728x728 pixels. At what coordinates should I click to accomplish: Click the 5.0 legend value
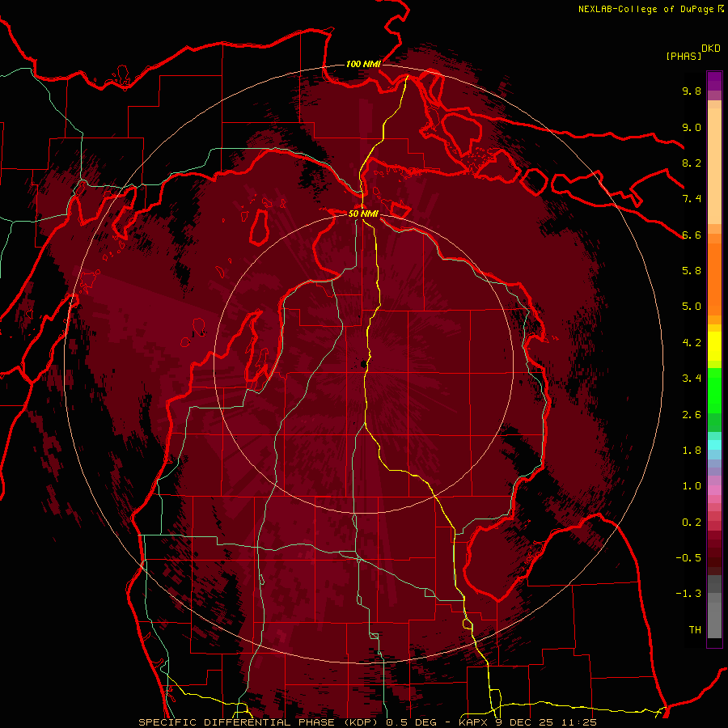(692, 307)
